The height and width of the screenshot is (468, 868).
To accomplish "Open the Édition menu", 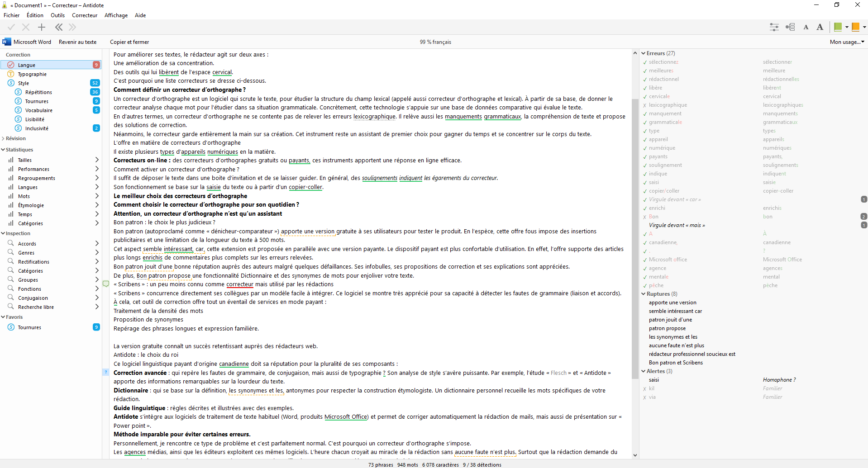I will (35, 15).
